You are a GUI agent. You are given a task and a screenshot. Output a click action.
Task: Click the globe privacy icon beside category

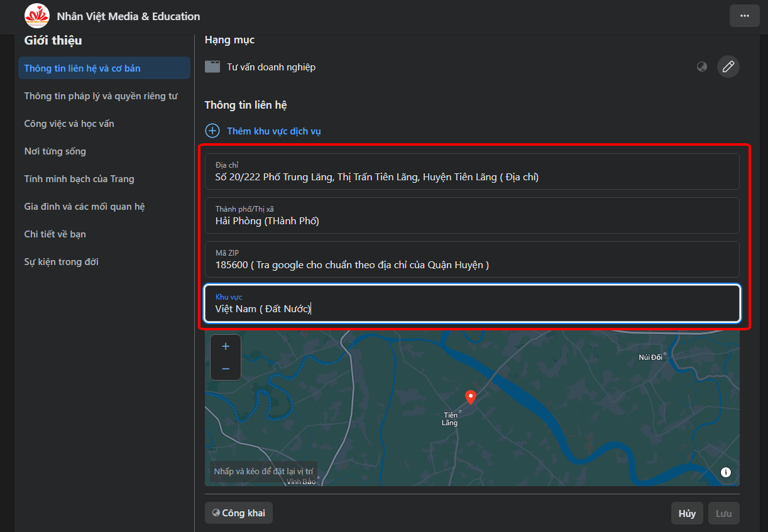pos(702,67)
